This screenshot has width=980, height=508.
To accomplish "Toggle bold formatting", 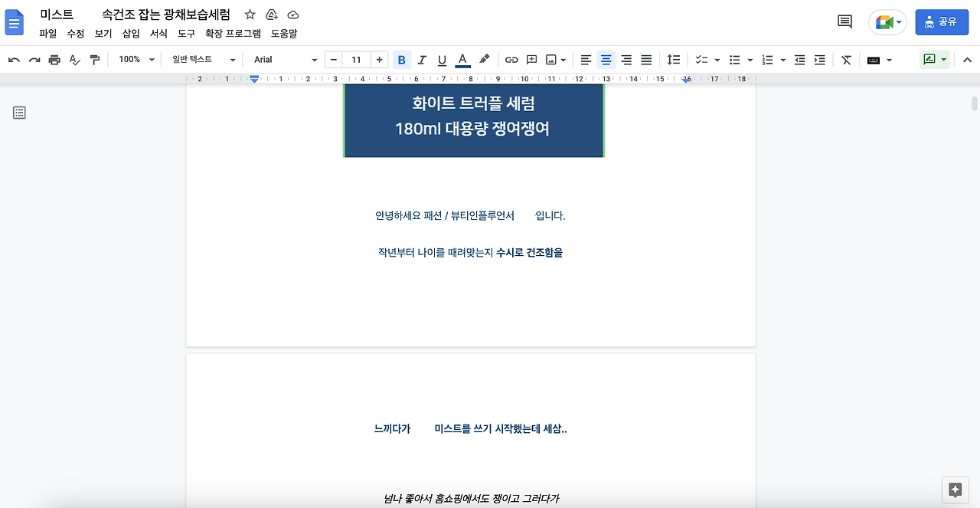I will (x=402, y=59).
